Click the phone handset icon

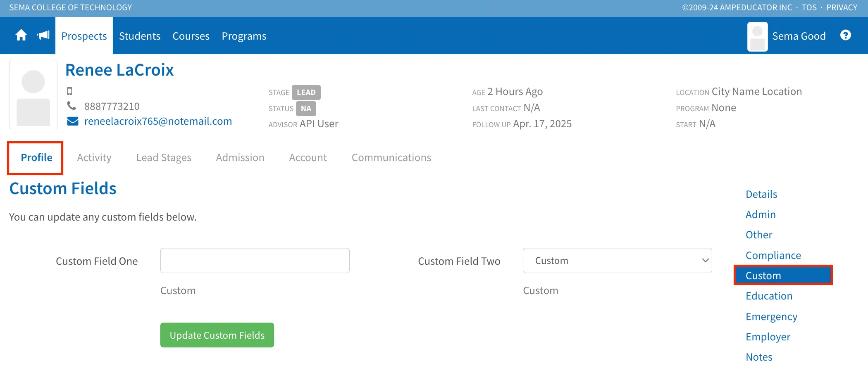coord(72,106)
